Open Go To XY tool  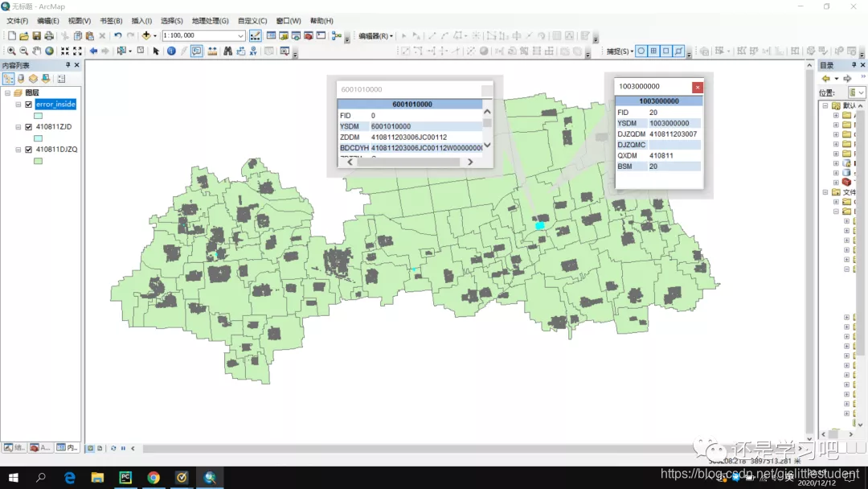[253, 51]
